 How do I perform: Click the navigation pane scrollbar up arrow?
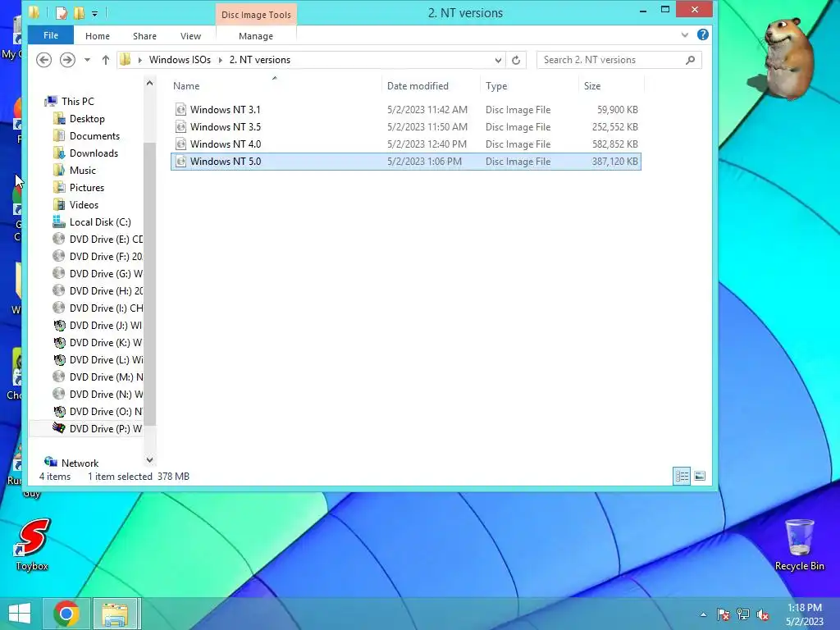[x=149, y=83]
